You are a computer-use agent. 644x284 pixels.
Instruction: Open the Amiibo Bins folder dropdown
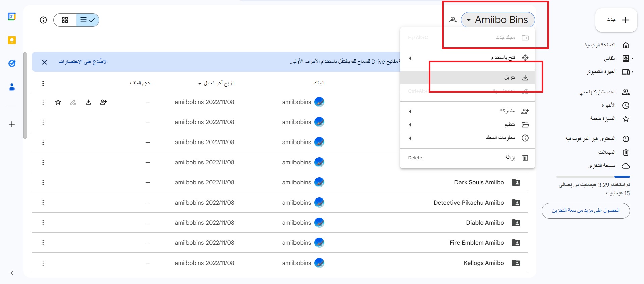[498, 20]
